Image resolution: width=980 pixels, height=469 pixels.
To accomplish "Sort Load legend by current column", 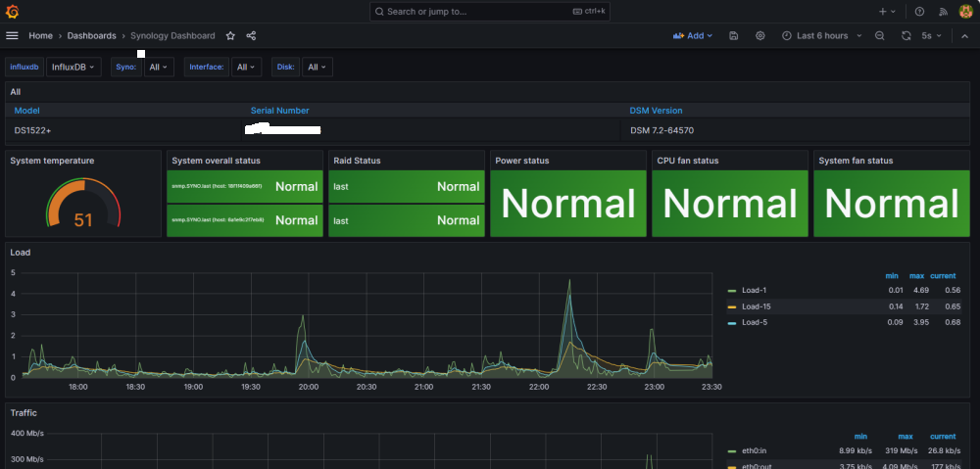I will click(x=943, y=276).
